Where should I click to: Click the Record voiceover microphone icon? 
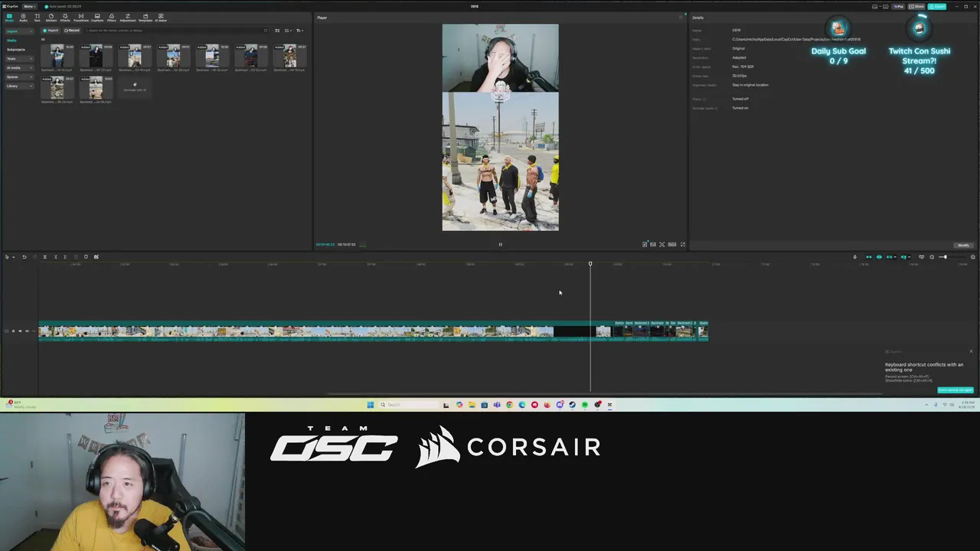(x=855, y=257)
